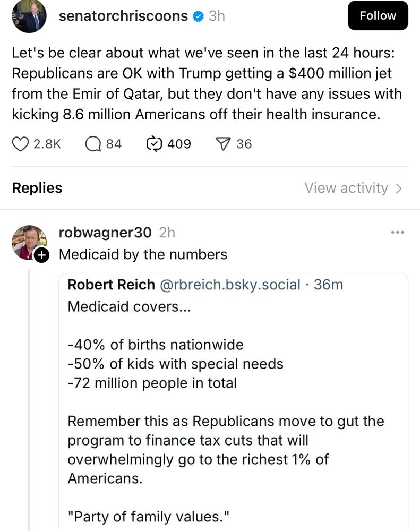
Task: Select the Replies heading
Action: tap(37, 188)
